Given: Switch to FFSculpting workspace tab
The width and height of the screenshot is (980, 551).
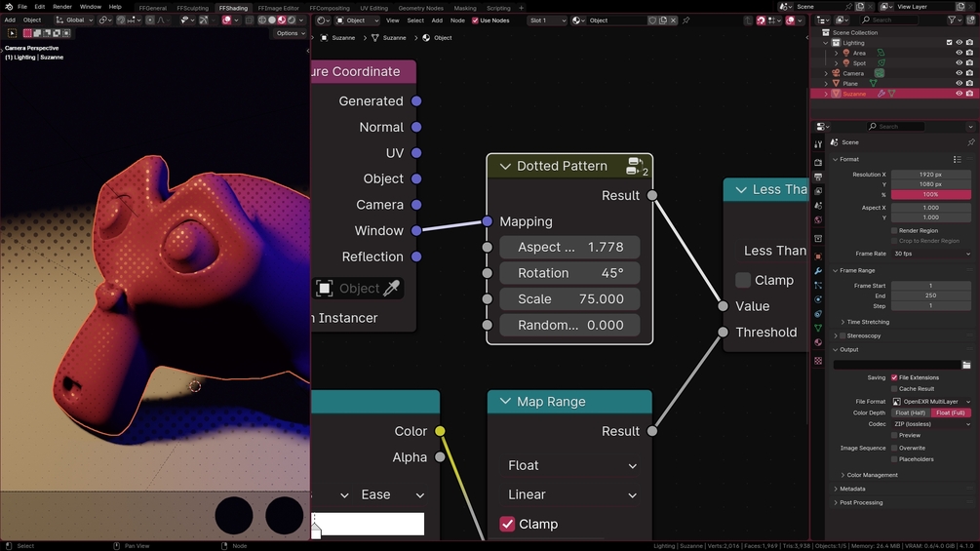Looking at the screenshot, I should (192, 8).
